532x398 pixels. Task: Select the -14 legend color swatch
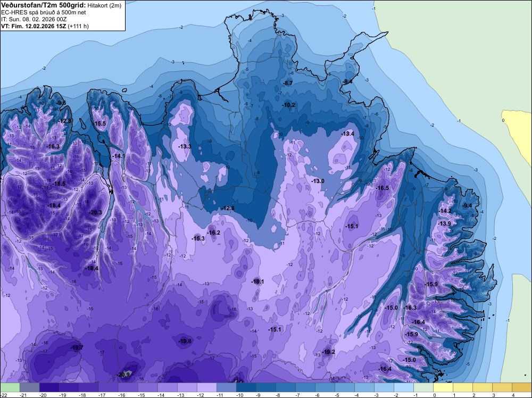click(167, 387)
